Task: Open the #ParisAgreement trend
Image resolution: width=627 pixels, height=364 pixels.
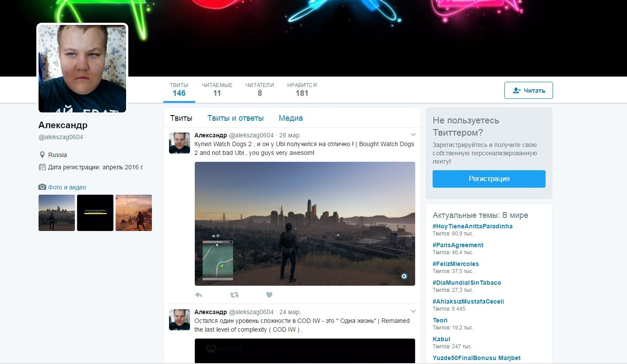Action: coord(458,245)
